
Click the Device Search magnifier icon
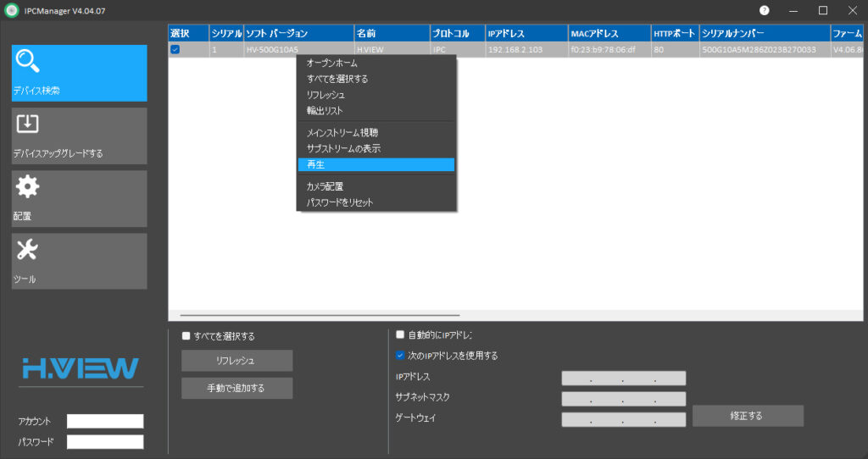(x=29, y=63)
